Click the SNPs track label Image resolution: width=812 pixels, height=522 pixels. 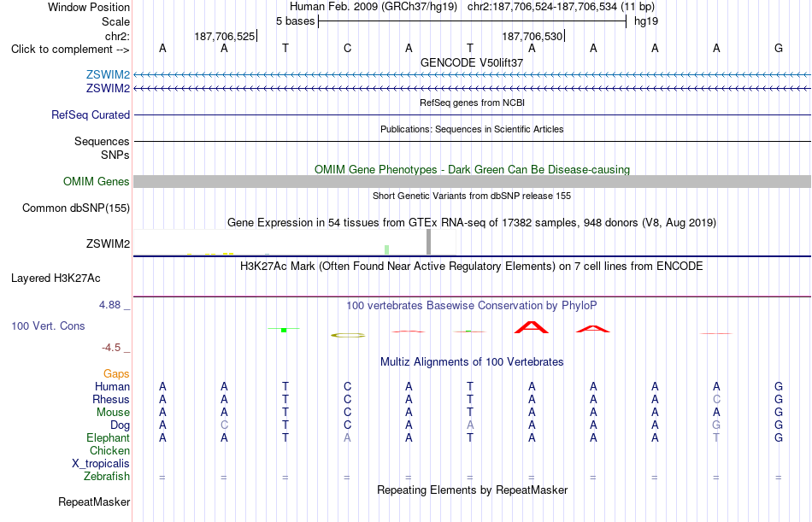point(115,155)
